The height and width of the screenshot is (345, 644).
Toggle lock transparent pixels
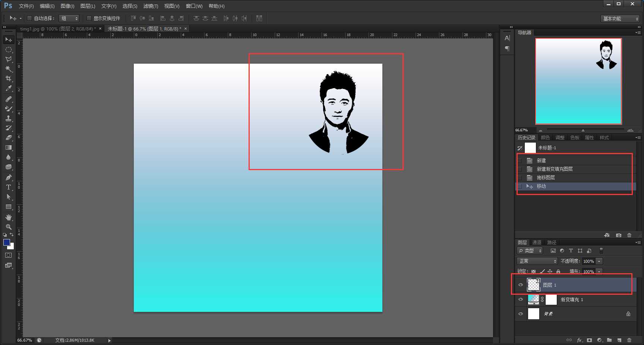point(533,271)
